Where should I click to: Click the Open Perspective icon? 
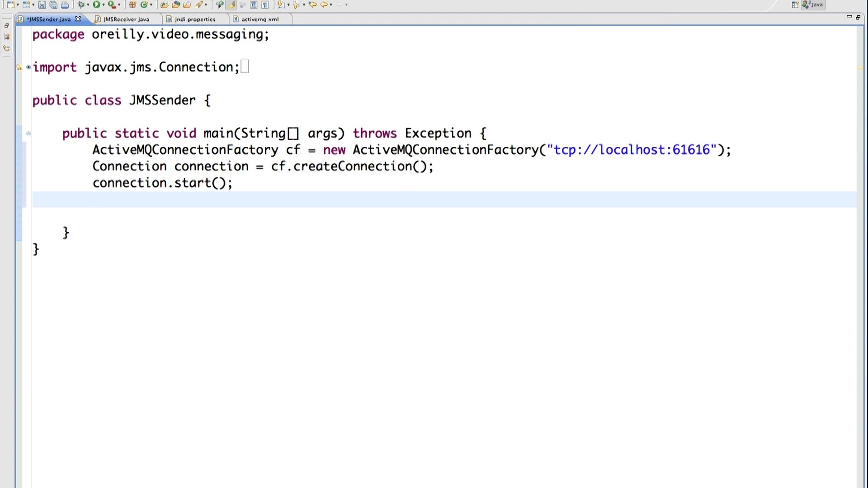795,5
